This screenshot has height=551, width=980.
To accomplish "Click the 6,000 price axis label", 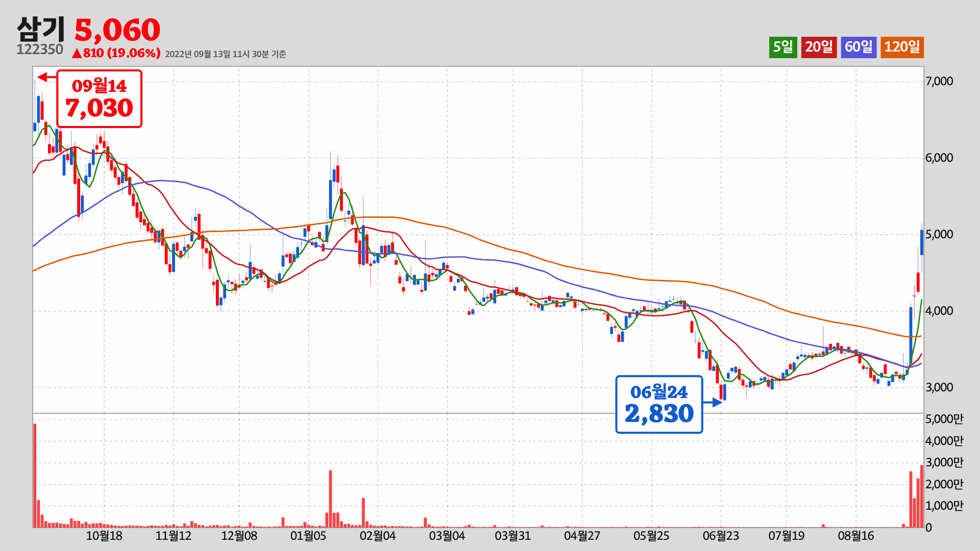I will tap(939, 158).
